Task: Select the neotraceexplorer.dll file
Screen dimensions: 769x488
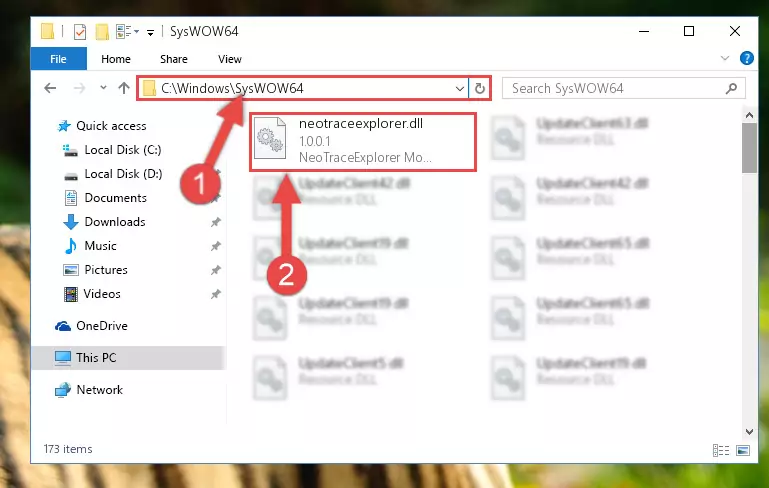Action: (363, 141)
